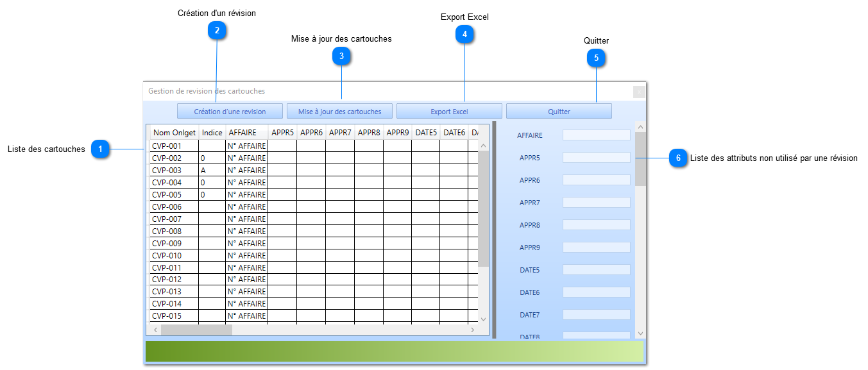Click the DATE5 input field in right panel

(597, 270)
